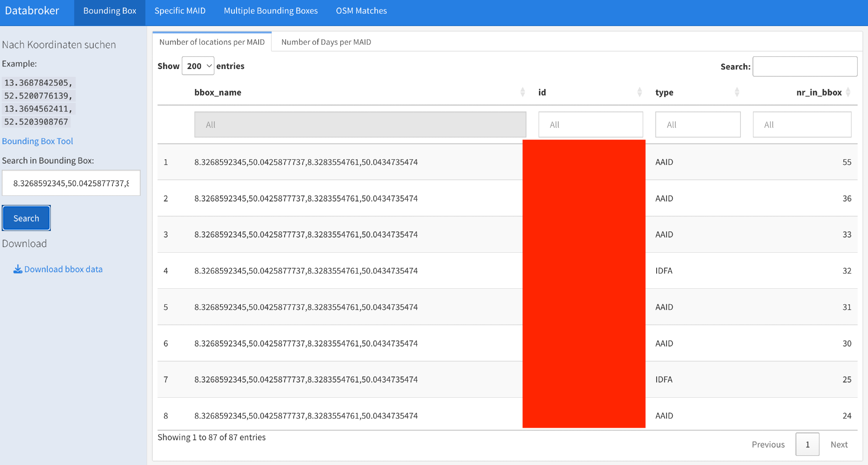Viewport: 868px width, 465px height.
Task: Open Multiple Bounding Boxes page
Action: 270,11
